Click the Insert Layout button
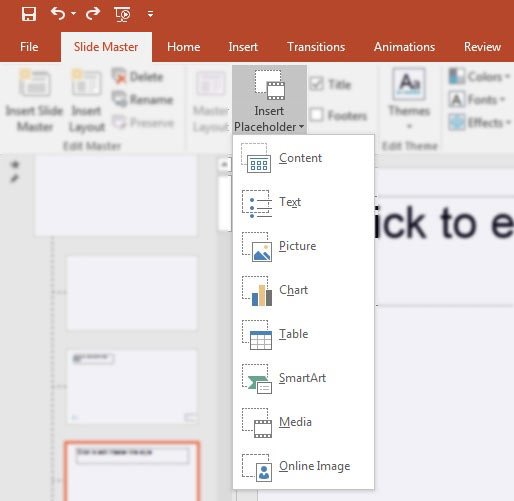Viewport: 514px width, 501px height. click(x=86, y=101)
